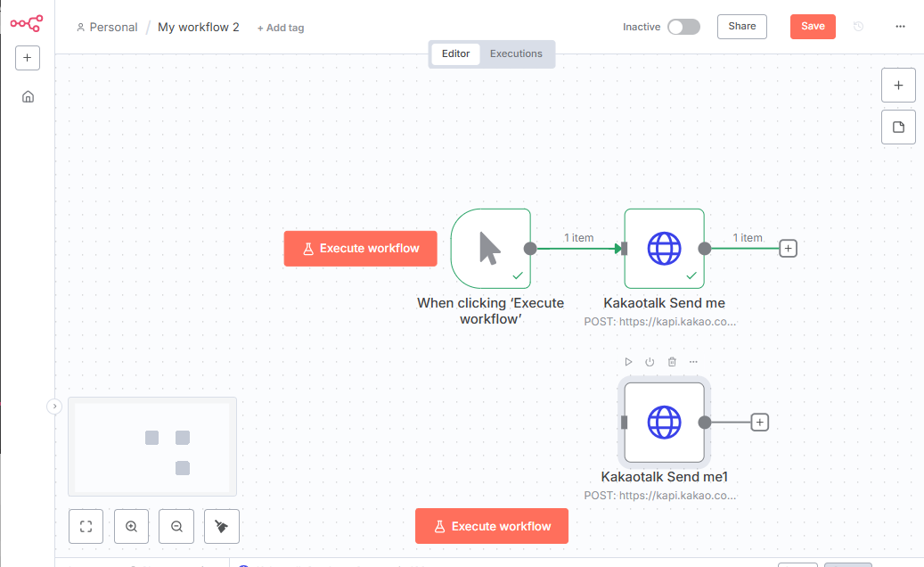This screenshot has height=567, width=924.
Task: Zoom out of the canvas
Action: (x=176, y=526)
